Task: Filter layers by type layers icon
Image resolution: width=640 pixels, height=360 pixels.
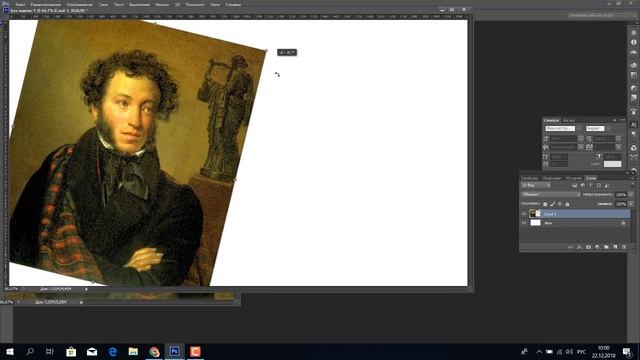Action: tap(591, 186)
